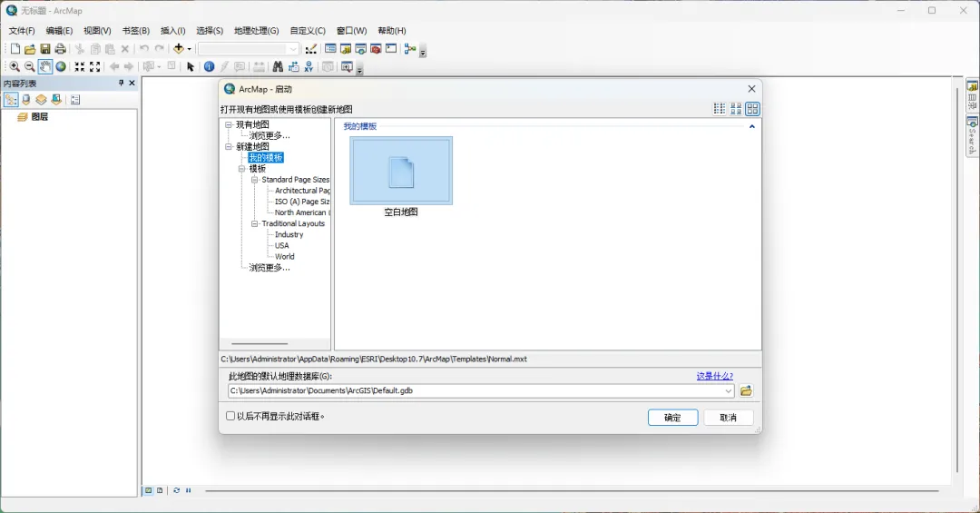Click the Fixed Zoom Out arrows icon
Screen dimensions: 980x513
point(95,66)
